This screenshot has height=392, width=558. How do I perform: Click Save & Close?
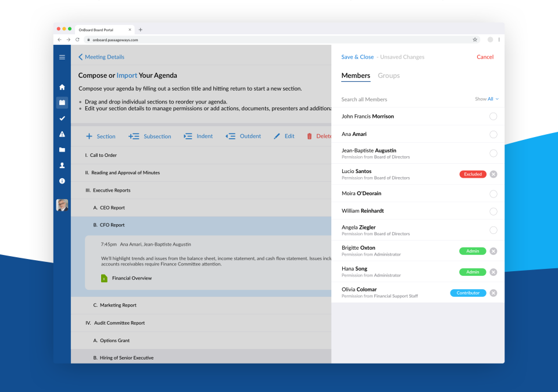coord(357,57)
